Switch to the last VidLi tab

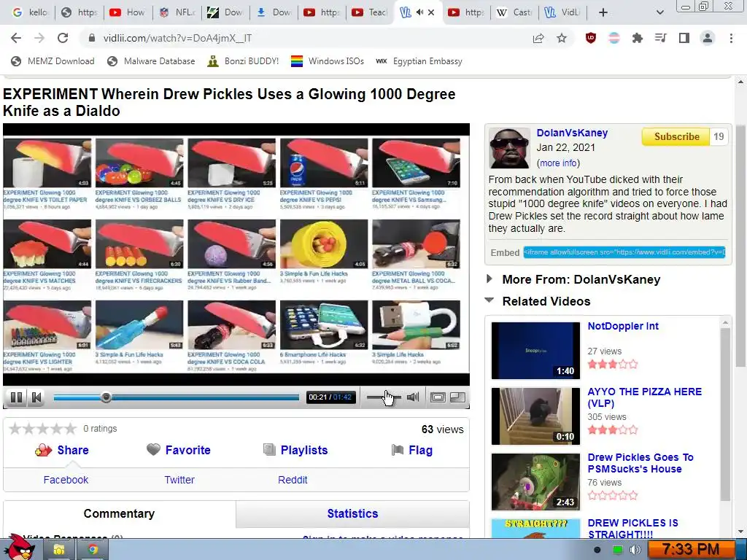562,12
